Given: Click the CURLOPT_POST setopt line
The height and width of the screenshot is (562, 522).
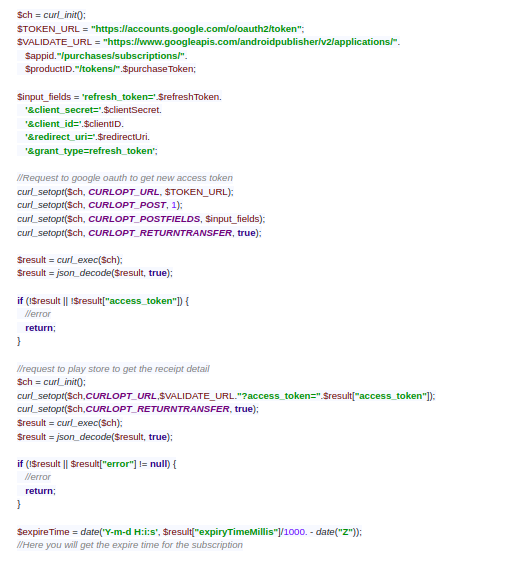Looking at the screenshot, I should point(100,205).
